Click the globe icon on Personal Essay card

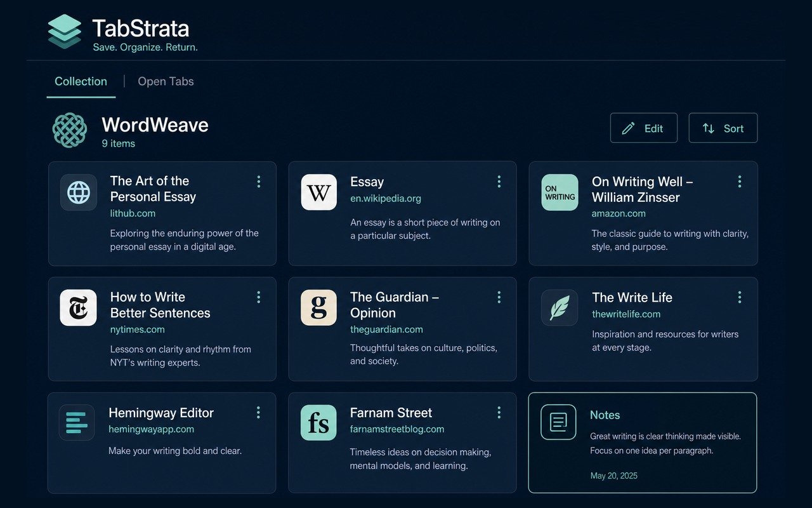[x=79, y=192]
